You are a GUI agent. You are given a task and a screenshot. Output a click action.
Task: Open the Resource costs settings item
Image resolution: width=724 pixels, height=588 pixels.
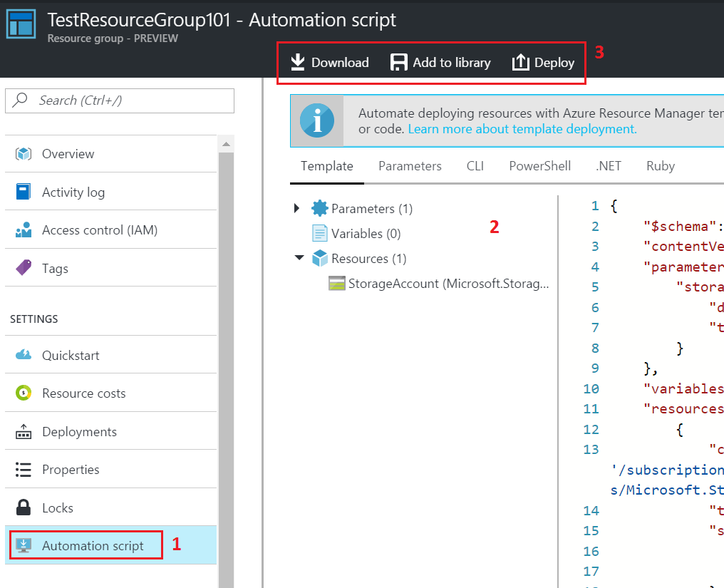coord(111,393)
